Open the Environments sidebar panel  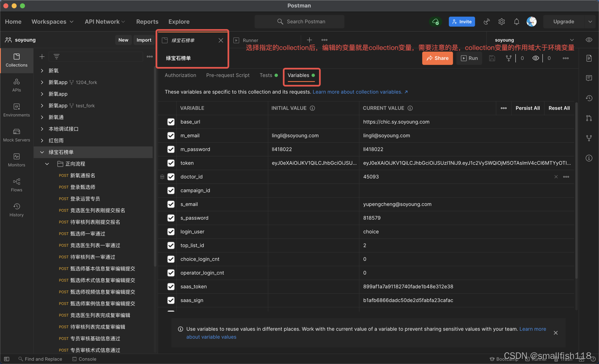16,110
